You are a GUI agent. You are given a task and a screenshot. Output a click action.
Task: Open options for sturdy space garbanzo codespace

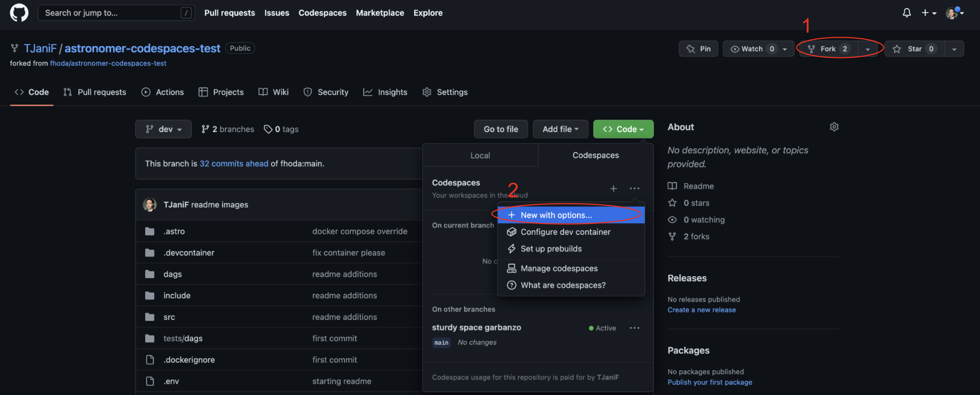(x=634, y=328)
